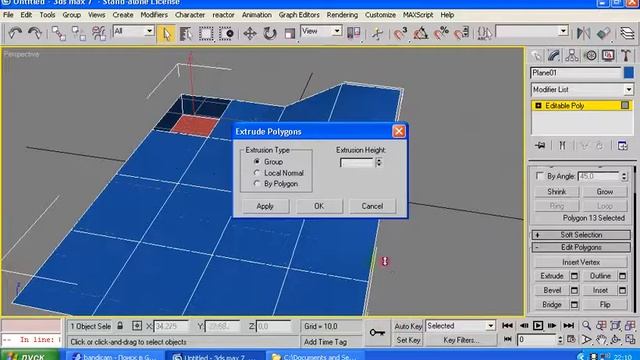Expand the Soft Selection rollout
The height and width of the screenshot is (360, 640).
click(581, 235)
